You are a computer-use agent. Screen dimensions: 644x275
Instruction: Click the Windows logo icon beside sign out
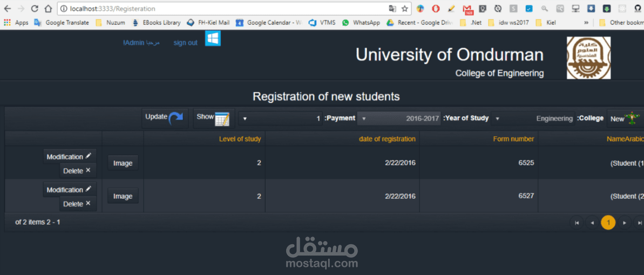pos(213,38)
